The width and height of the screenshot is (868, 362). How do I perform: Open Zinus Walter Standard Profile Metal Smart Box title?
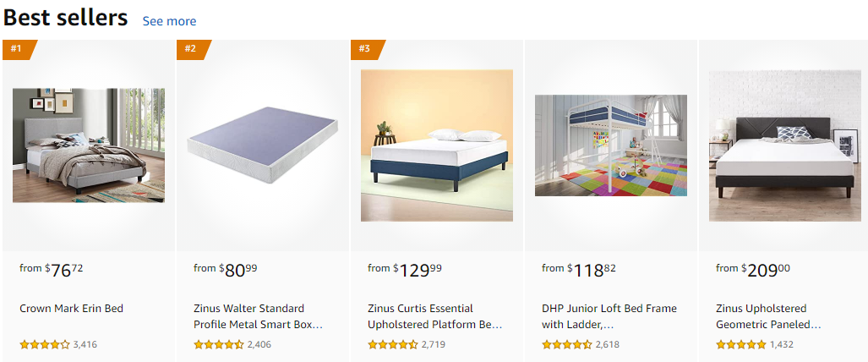pyautogui.click(x=259, y=316)
